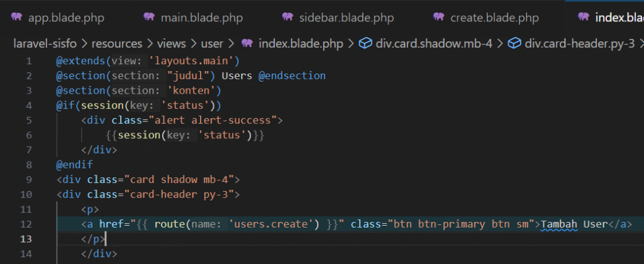The height and width of the screenshot is (264, 644).
Task: Click the sidebar.blade.php tab file icon
Action: pyautogui.click(x=287, y=17)
